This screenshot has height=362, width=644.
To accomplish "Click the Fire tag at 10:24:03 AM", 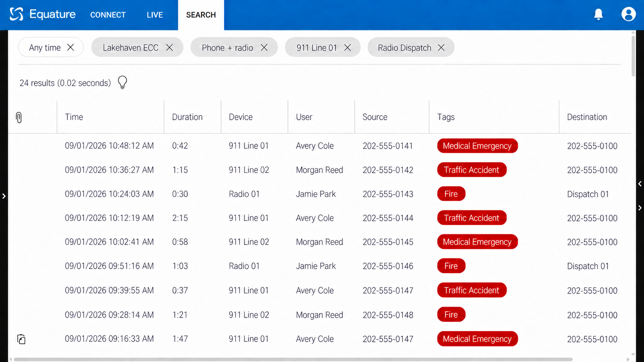I will (451, 194).
